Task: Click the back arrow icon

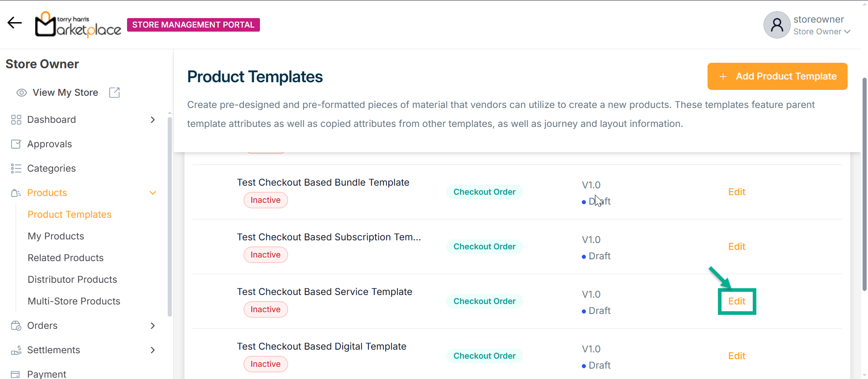Action: click(x=14, y=23)
